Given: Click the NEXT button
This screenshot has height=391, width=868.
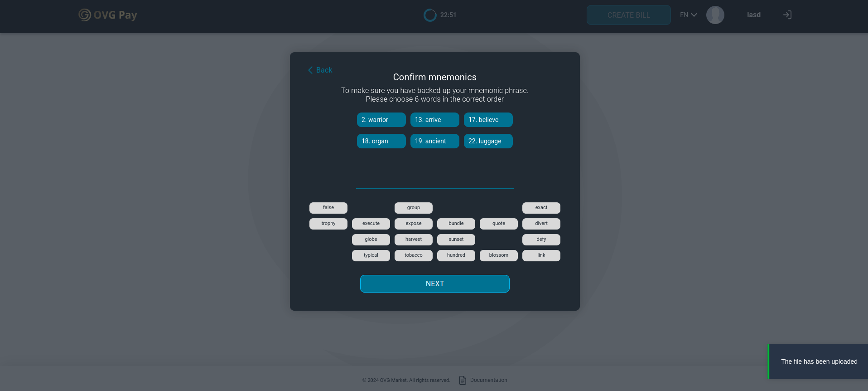Looking at the screenshot, I should pyautogui.click(x=434, y=283).
